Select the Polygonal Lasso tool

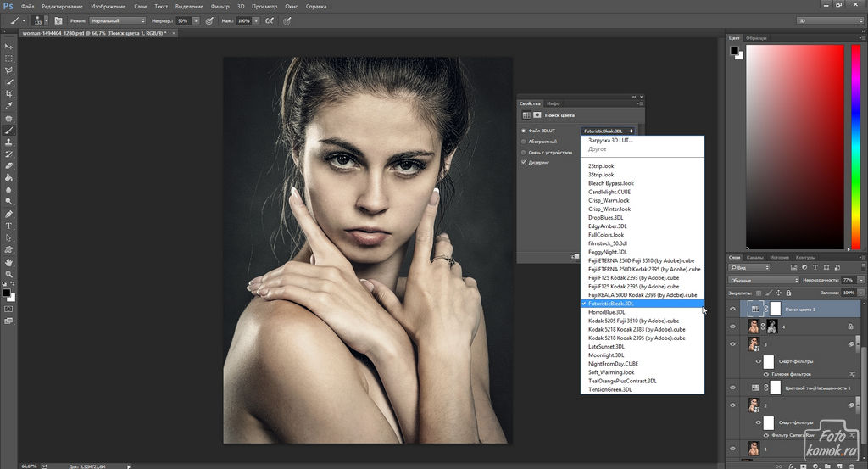click(x=8, y=70)
